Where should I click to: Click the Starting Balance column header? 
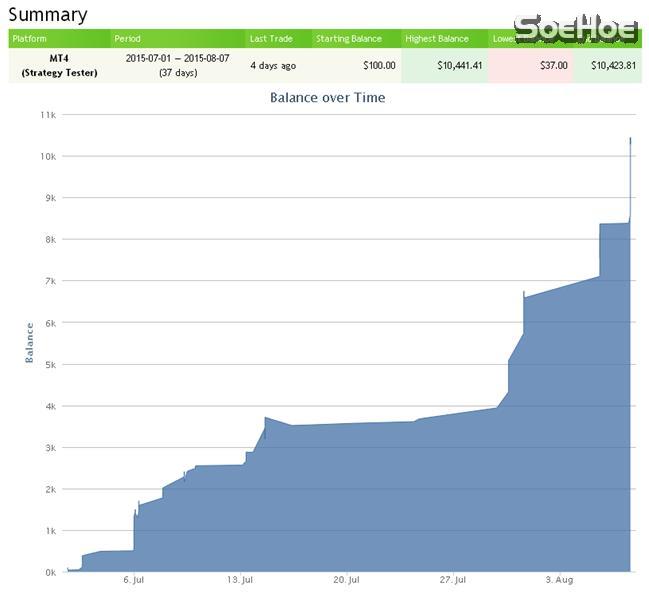click(349, 39)
